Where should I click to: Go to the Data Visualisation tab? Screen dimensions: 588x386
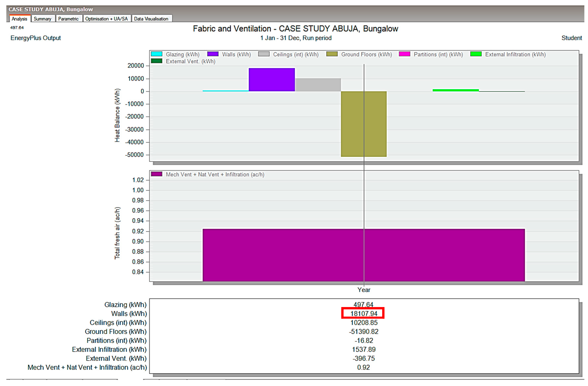click(x=151, y=19)
